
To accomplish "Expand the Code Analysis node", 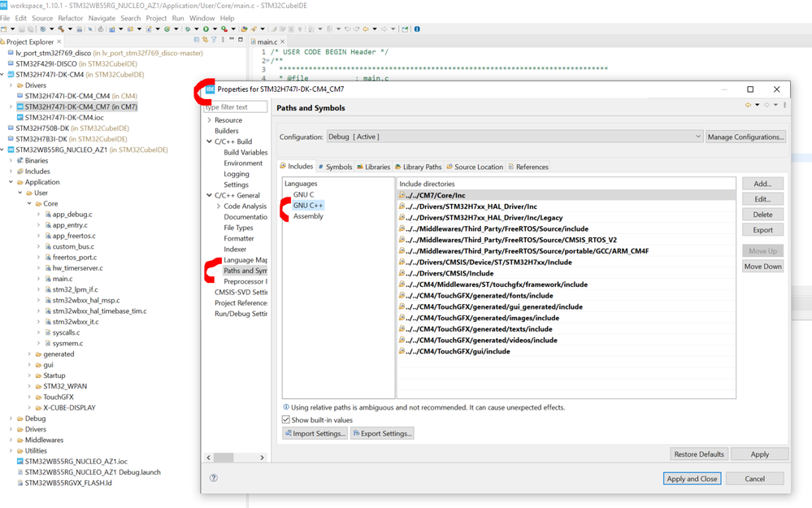I will (x=219, y=206).
